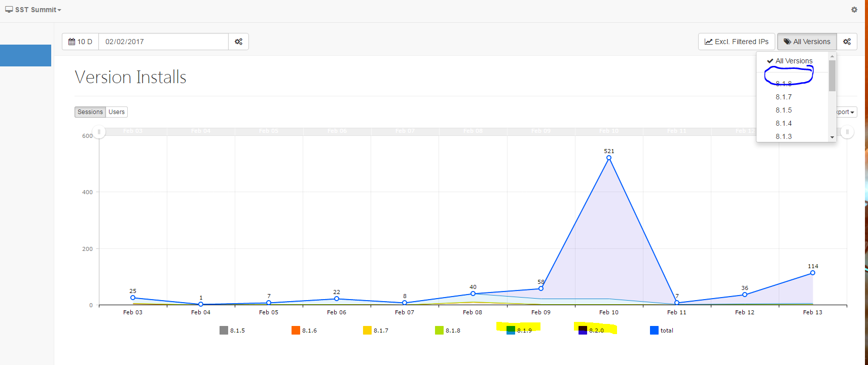This screenshot has height=365, width=868.
Task: Select version 8.1.5 in dropdown list
Action: [783, 110]
